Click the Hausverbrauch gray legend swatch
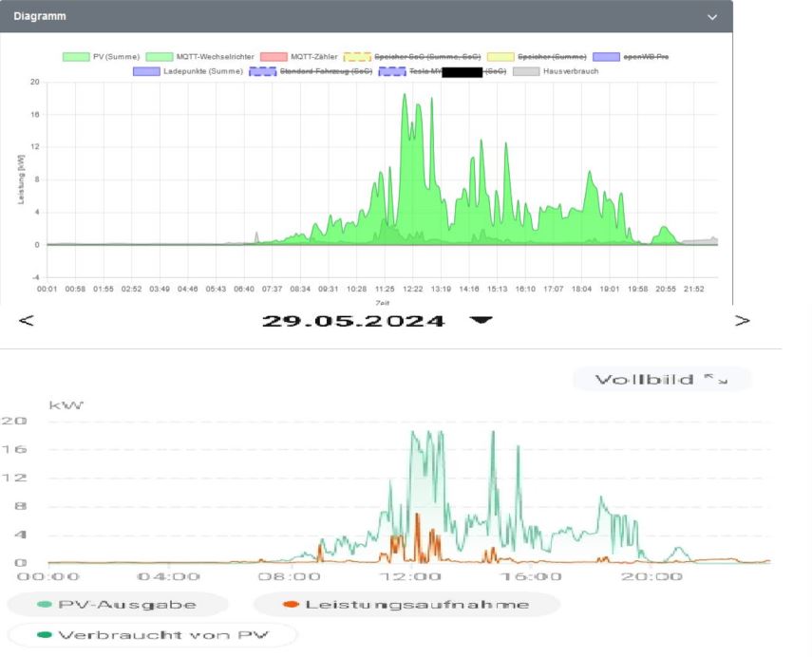The width and height of the screenshot is (812, 657). coord(526,71)
